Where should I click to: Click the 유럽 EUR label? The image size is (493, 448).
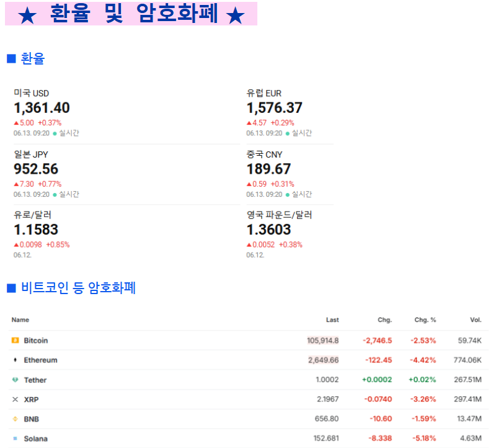[x=264, y=93]
